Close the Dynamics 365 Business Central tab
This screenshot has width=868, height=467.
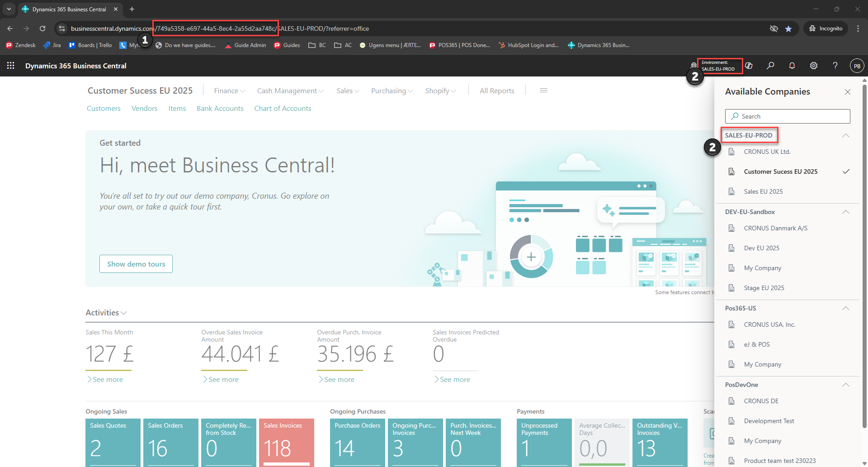116,9
